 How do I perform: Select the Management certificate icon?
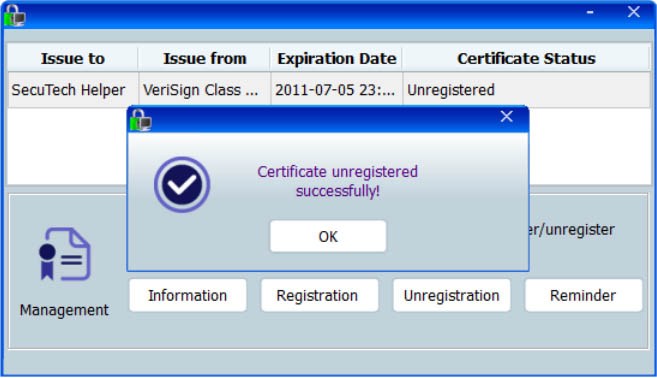click(64, 254)
